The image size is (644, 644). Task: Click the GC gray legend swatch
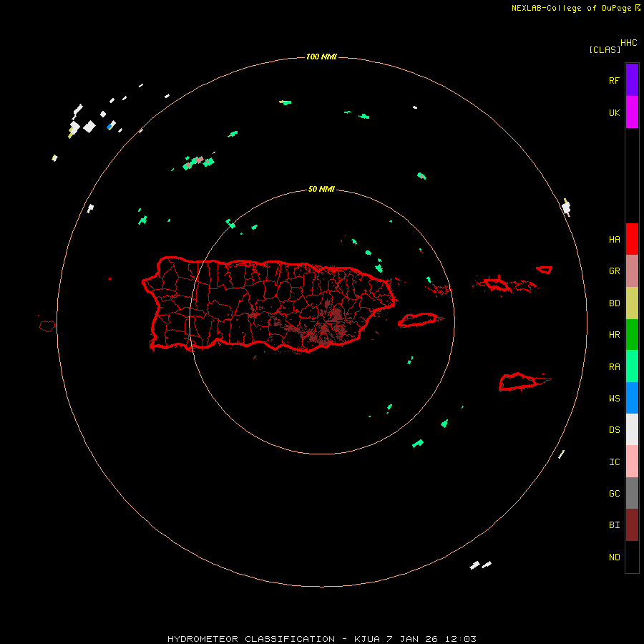click(x=632, y=493)
